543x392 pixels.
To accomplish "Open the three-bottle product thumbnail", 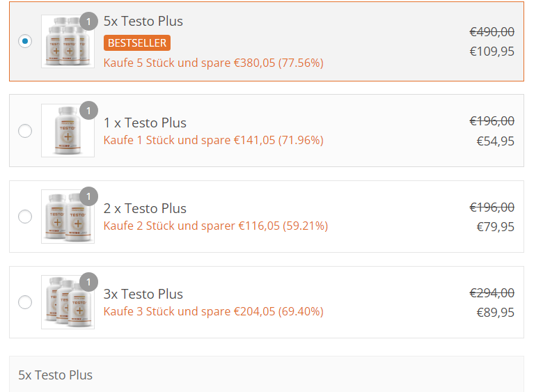I will [68, 302].
